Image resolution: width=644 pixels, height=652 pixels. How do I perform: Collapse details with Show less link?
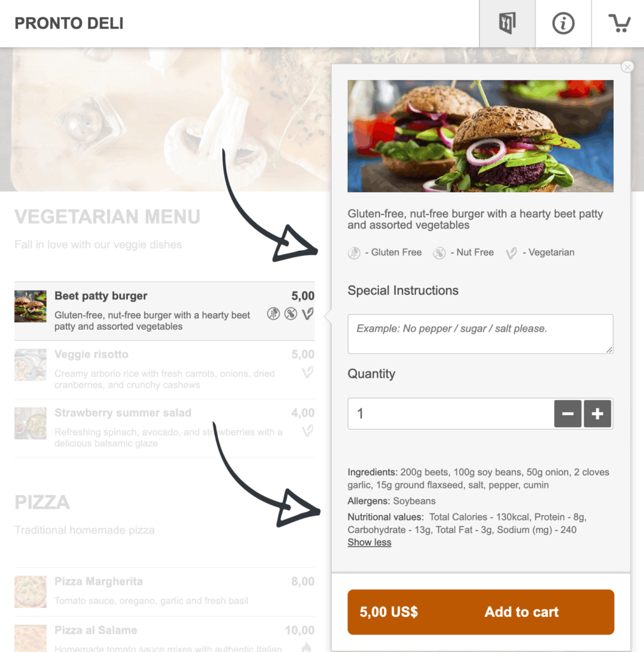pyautogui.click(x=369, y=542)
